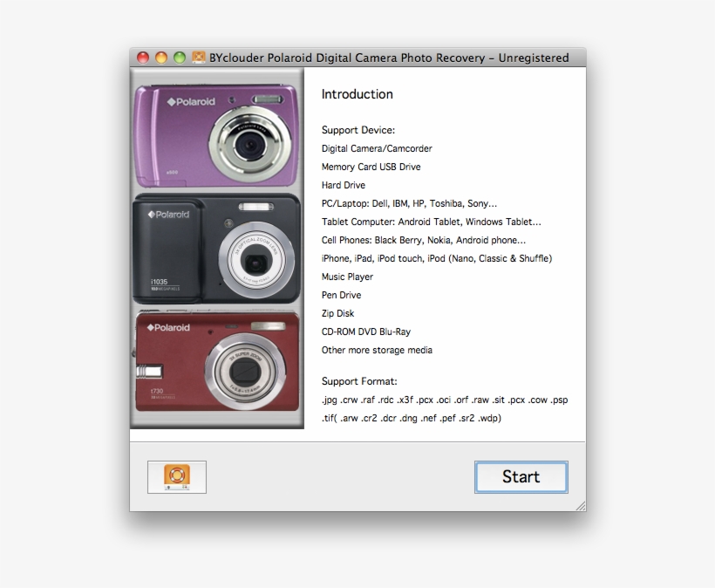Image resolution: width=715 pixels, height=588 pixels.
Task: Click 'Zip Disk' line
Action: point(338,313)
